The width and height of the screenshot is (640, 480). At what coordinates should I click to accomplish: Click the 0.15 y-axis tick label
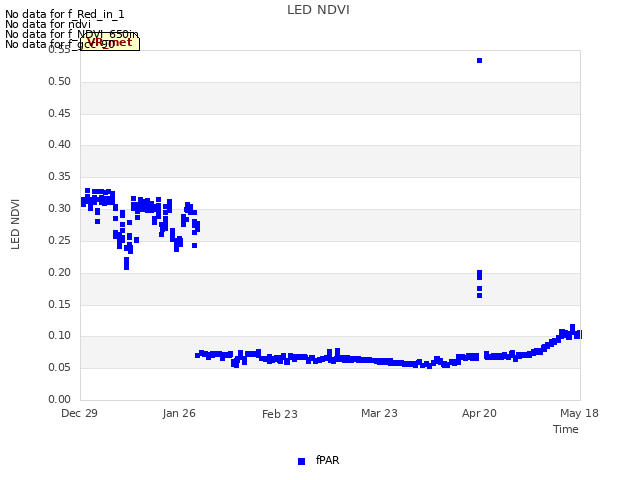[60, 304]
